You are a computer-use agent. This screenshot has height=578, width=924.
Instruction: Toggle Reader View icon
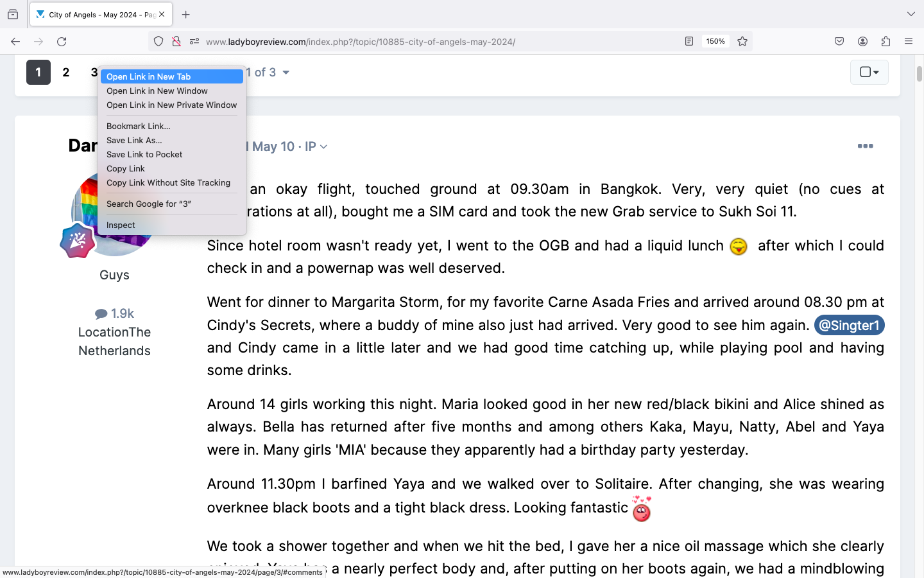point(689,41)
